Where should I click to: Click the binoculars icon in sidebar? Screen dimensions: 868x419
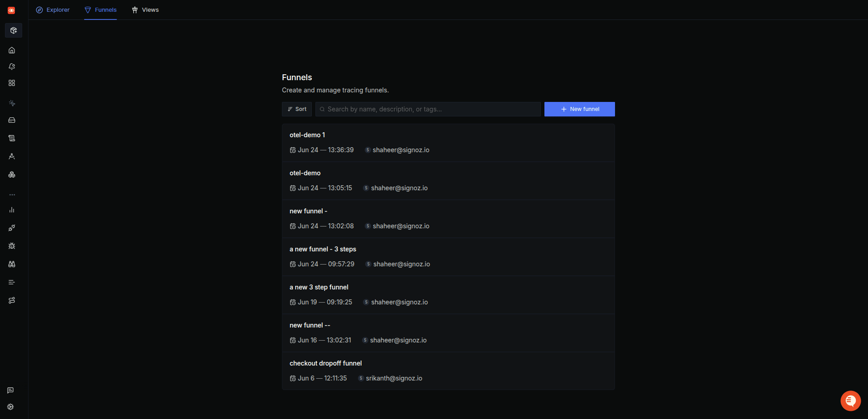coord(12,264)
